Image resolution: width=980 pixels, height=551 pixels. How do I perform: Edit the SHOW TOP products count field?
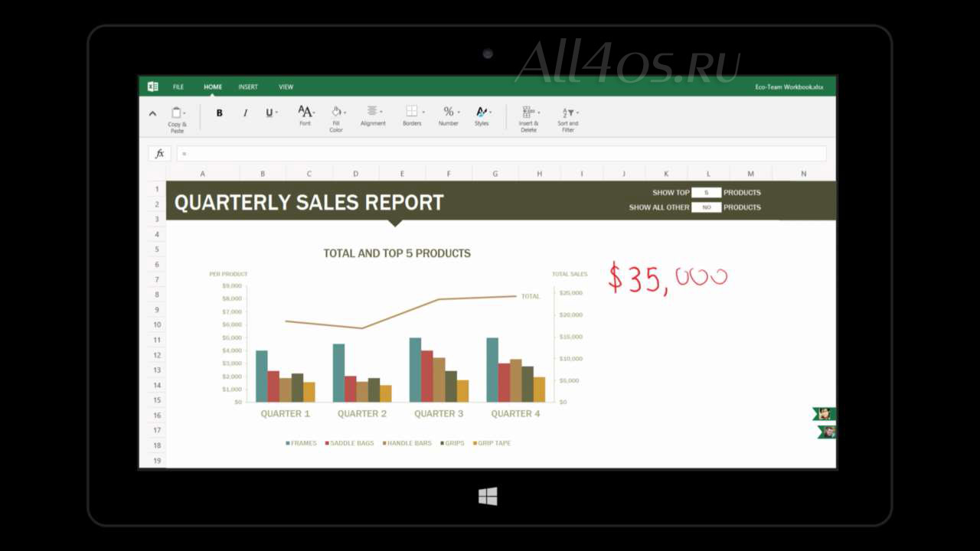(x=706, y=193)
